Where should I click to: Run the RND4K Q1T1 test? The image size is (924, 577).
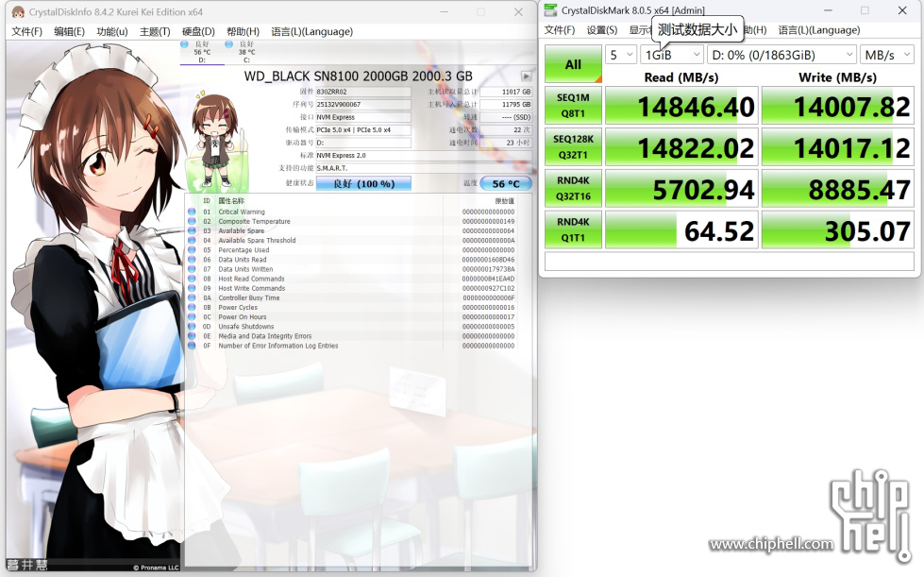point(573,229)
